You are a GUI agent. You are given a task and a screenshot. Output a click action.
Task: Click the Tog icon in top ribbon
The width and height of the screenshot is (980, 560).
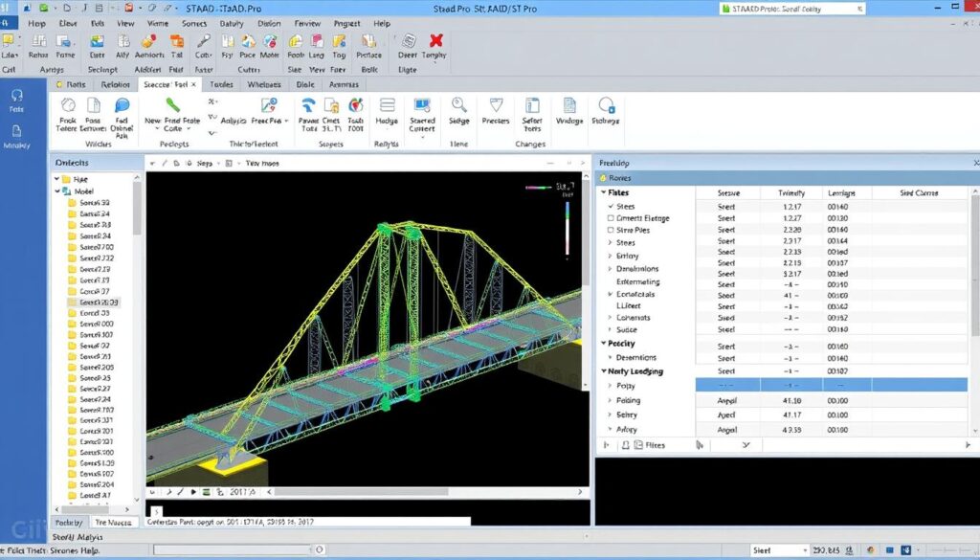coord(339,41)
